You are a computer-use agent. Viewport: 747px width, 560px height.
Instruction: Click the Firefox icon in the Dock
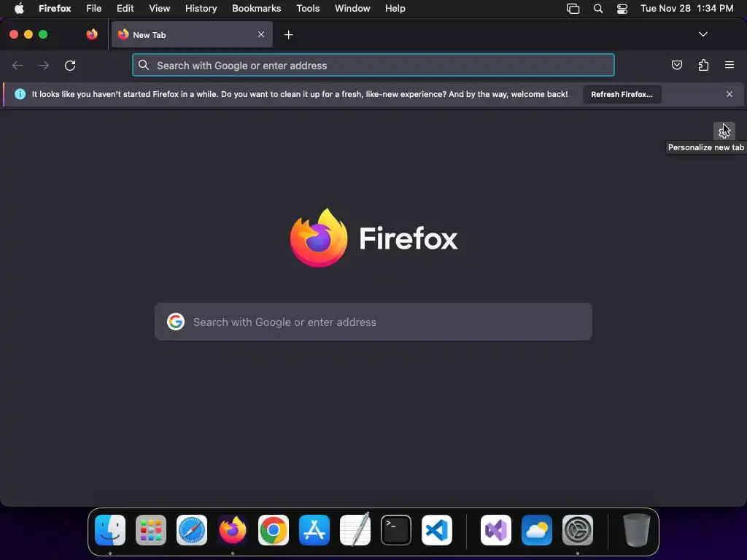coord(233,530)
